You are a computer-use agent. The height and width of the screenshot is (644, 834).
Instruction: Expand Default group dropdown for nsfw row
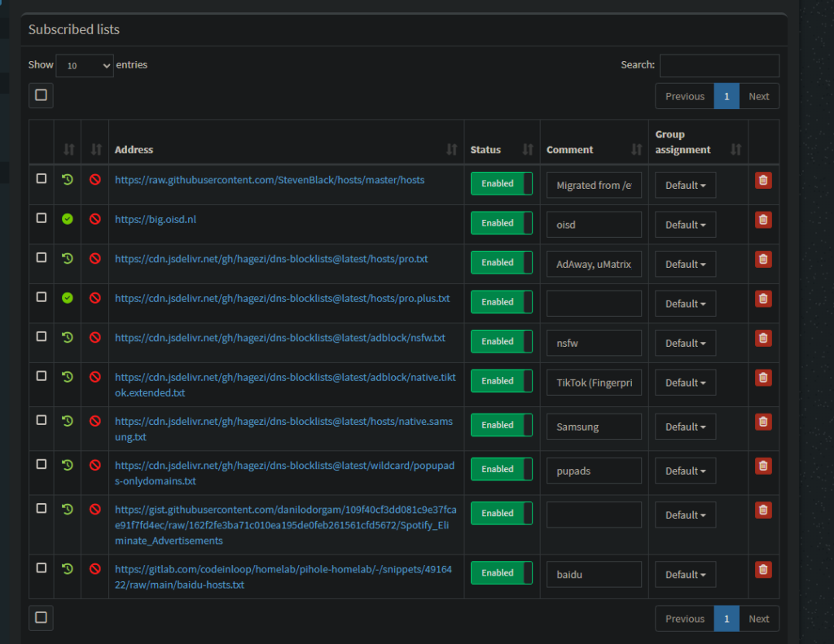685,343
